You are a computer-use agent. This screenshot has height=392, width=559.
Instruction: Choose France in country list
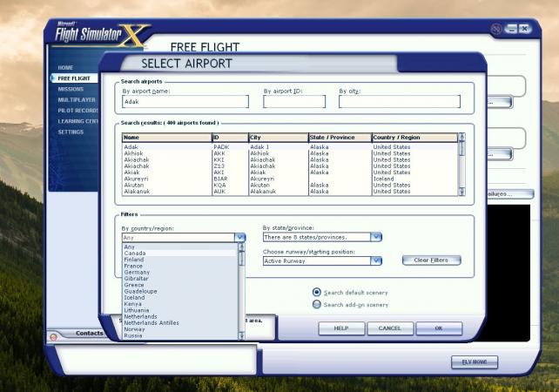(180, 266)
